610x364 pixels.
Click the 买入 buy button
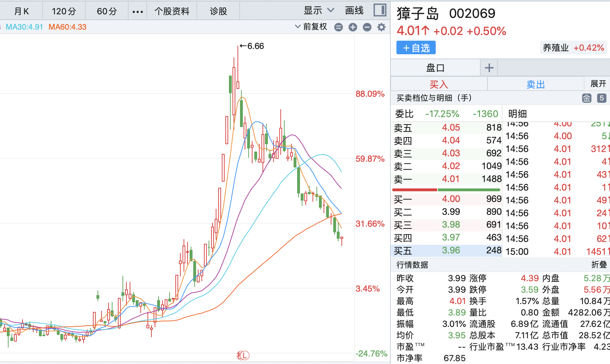click(439, 84)
